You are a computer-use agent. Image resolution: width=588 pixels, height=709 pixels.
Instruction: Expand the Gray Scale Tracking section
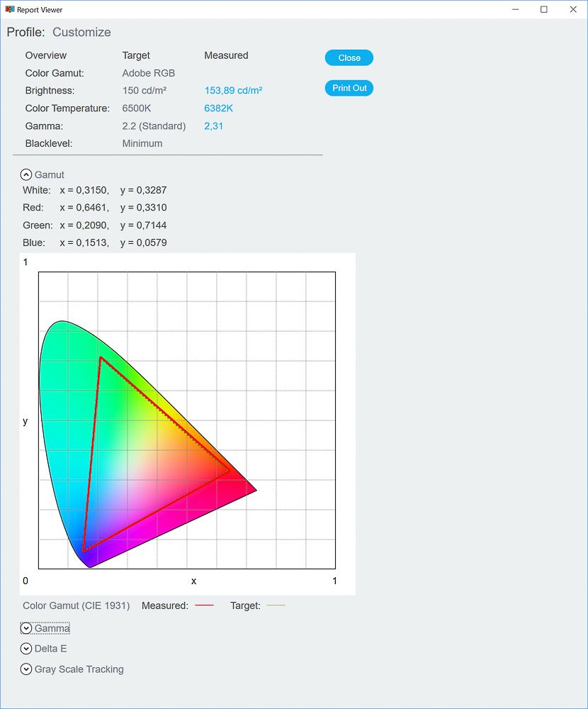(26, 669)
